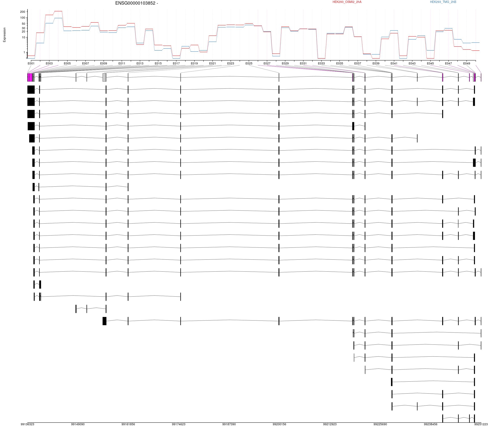Viewport: 504px width, 428px height.
Task: Click exon label E011
Action: click(122, 64)
